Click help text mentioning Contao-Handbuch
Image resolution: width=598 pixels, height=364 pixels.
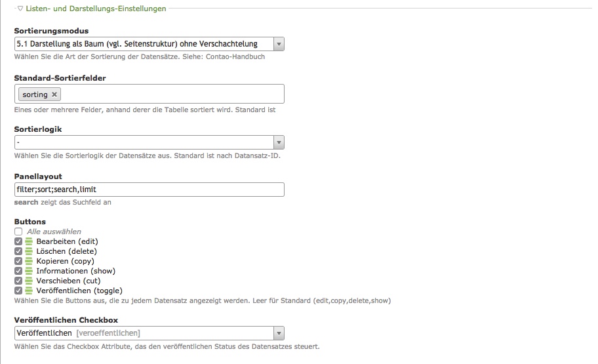coord(140,56)
